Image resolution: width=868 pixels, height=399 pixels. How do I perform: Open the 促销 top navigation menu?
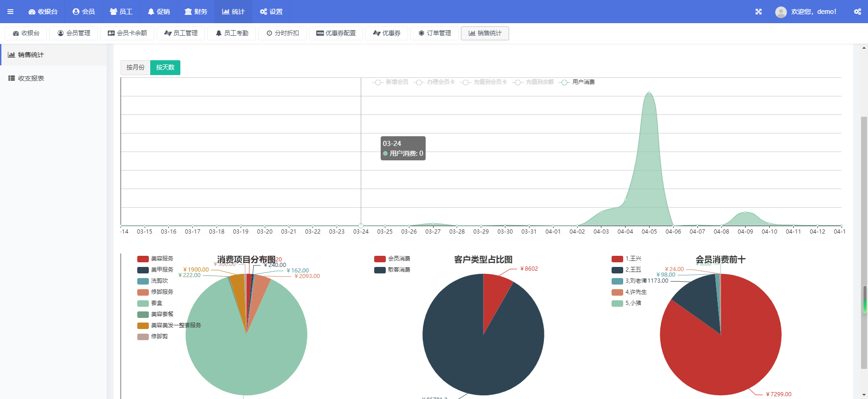click(159, 12)
